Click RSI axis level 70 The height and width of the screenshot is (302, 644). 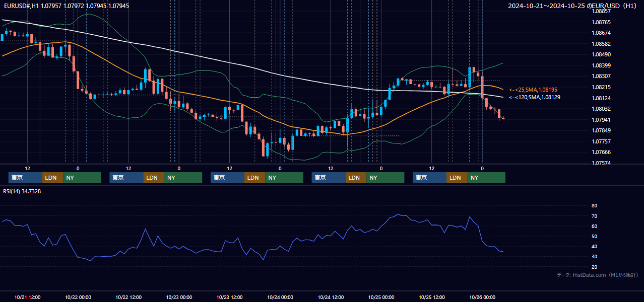(594, 216)
